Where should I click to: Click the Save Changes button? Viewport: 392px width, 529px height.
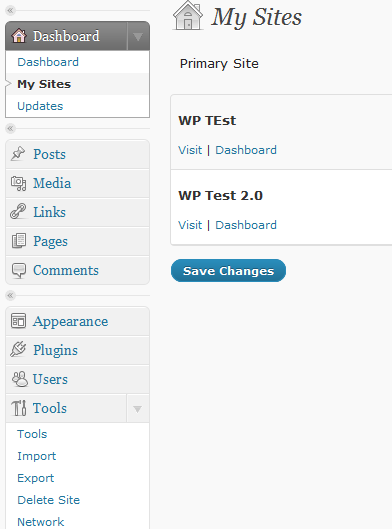pos(228,271)
